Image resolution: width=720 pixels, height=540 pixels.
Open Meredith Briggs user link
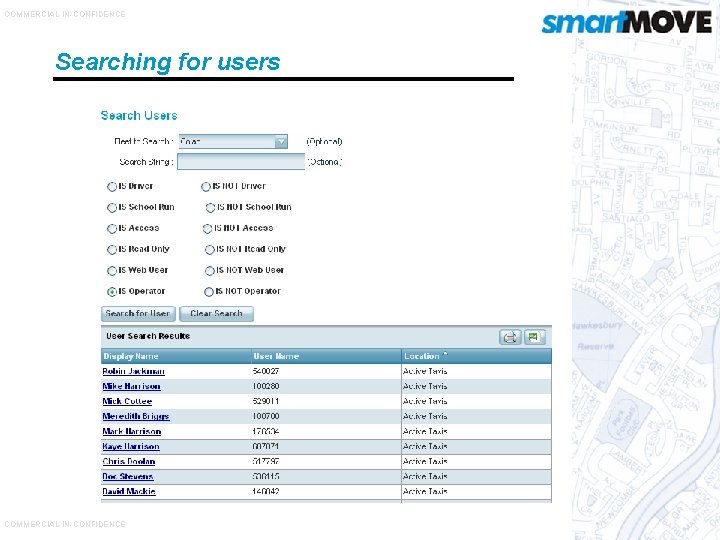(x=136, y=416)
